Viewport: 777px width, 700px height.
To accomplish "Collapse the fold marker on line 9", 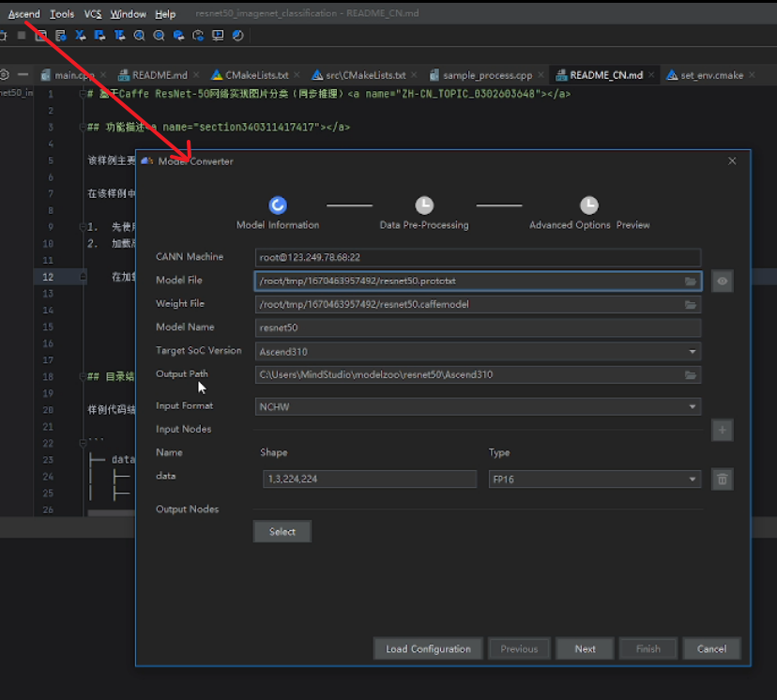I will (83, 227).
